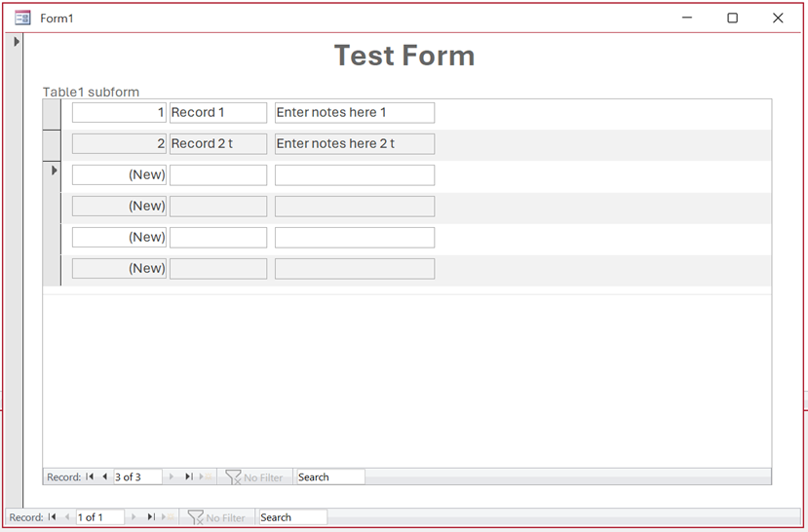808x532 pixels.
Task: Click the main form Search box
Action: point(292,517)
